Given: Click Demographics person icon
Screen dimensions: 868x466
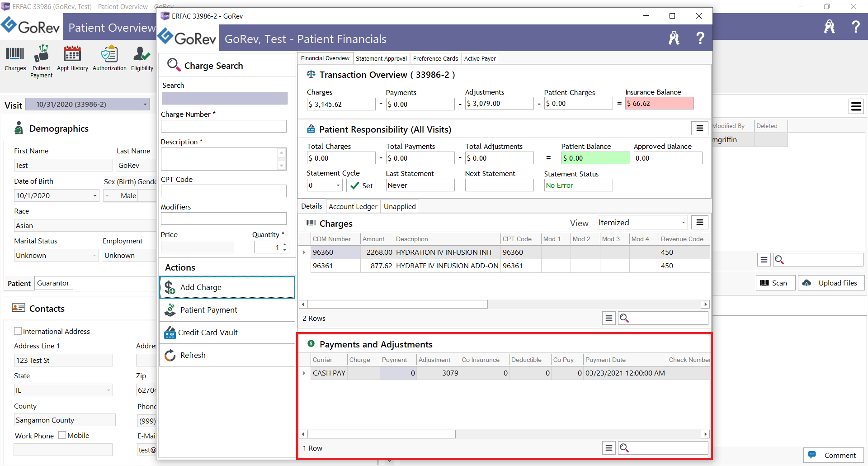Looking at the screenshot, I should click(19, 128).
